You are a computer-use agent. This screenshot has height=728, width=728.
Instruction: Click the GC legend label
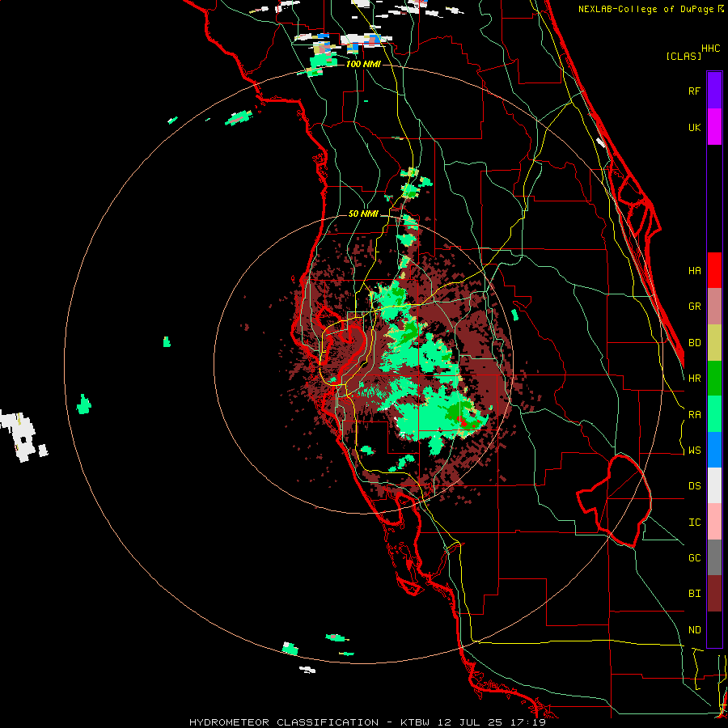pyautogui.click(x=694, y=558)
